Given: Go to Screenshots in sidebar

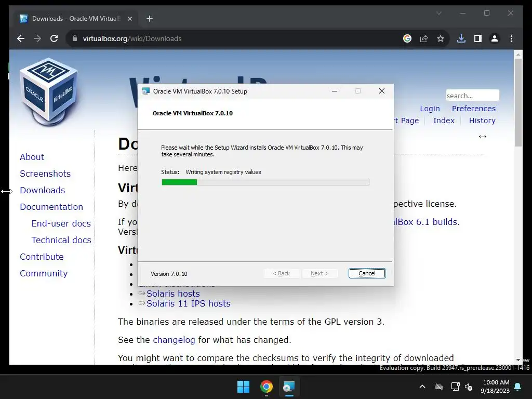Looking at the screenshot, I should click(x=45, y=174).
